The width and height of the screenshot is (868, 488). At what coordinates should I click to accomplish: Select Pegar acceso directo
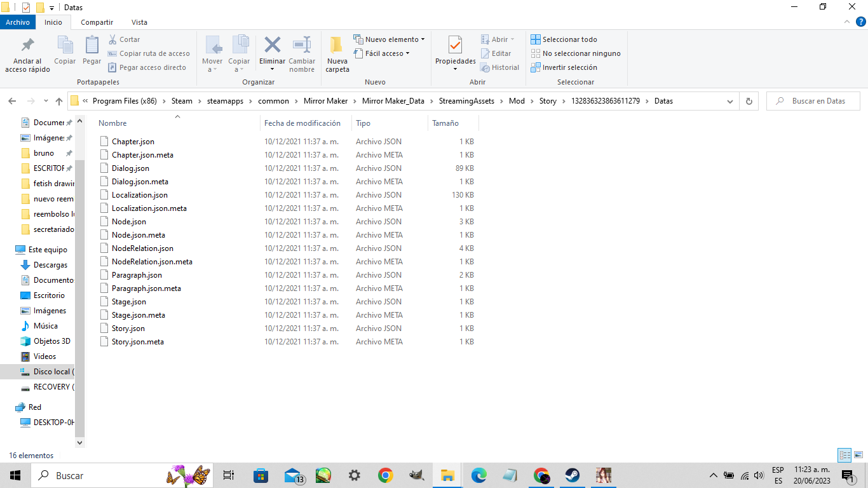point(147,67)
